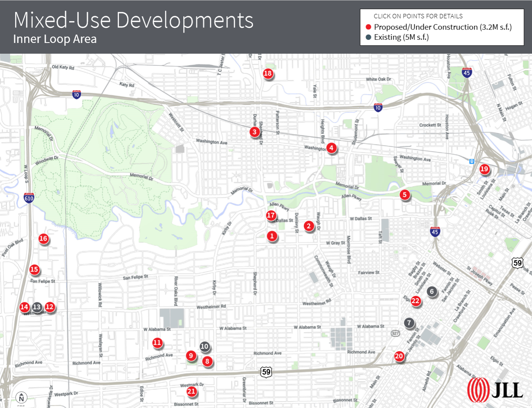Select gray marker 7 near Elgin St
This screenshot has height=408, width=532.
click(x=409, y=323)
